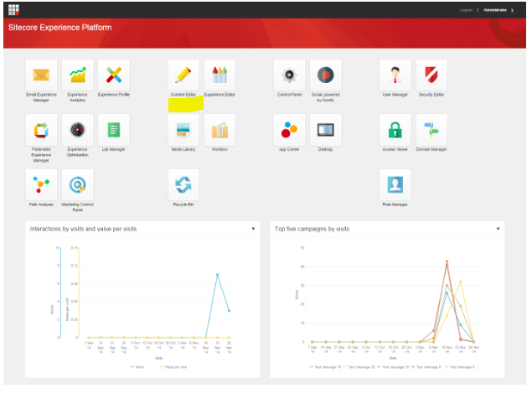The image size is (532, 394).
Task: Open the Control Panel gear icon
Action: click(x=289, y=75)
